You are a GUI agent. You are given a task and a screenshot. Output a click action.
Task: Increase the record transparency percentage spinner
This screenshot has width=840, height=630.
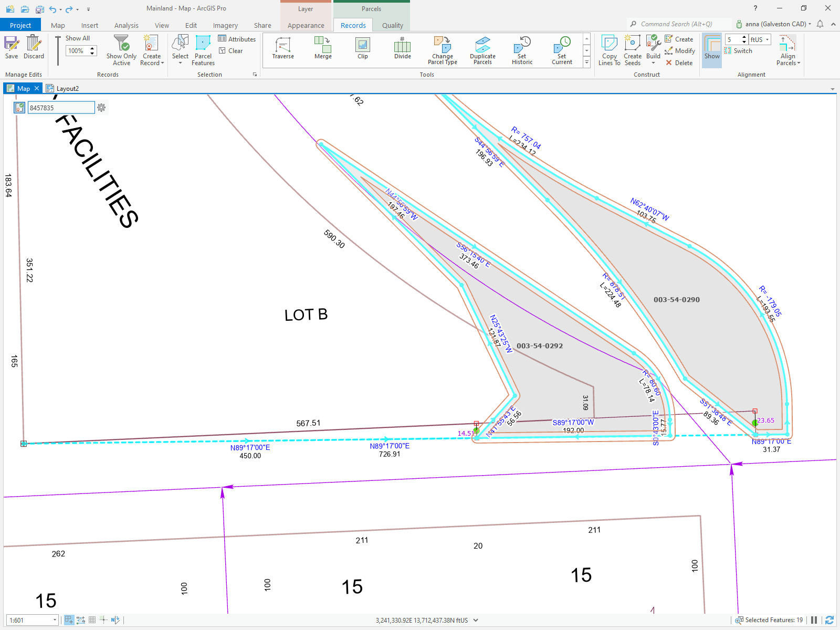pyautogui.click(x=92, y=48)
